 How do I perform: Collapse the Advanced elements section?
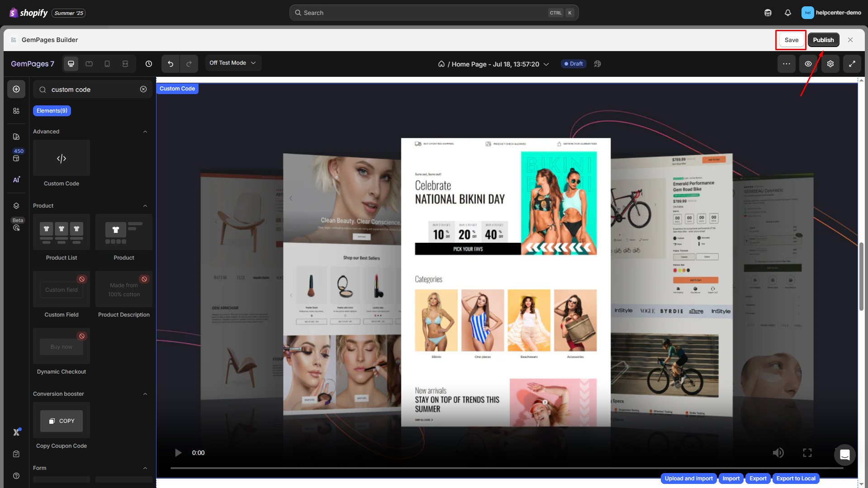point(145,132)
